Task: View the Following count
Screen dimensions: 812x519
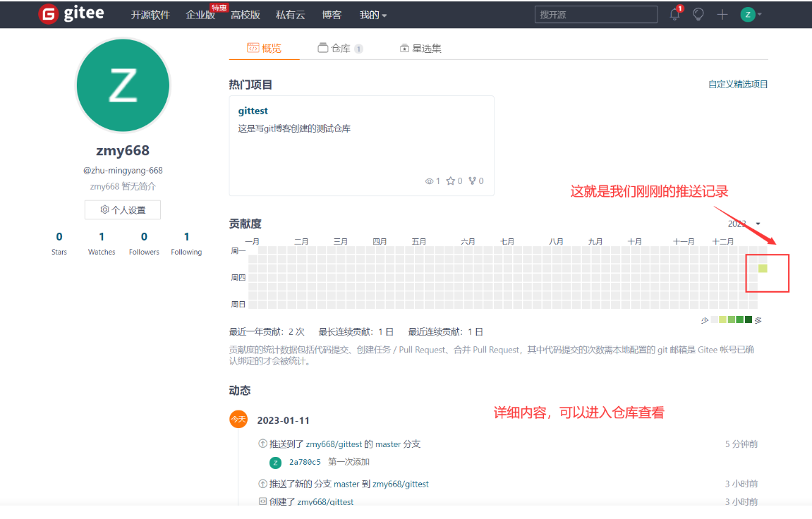Action: pos(186,243)
